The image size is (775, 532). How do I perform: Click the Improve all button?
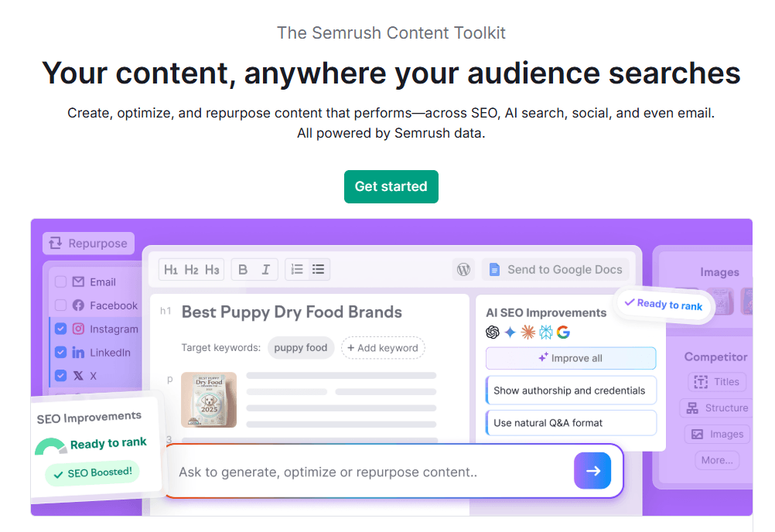tap(571, 358)
